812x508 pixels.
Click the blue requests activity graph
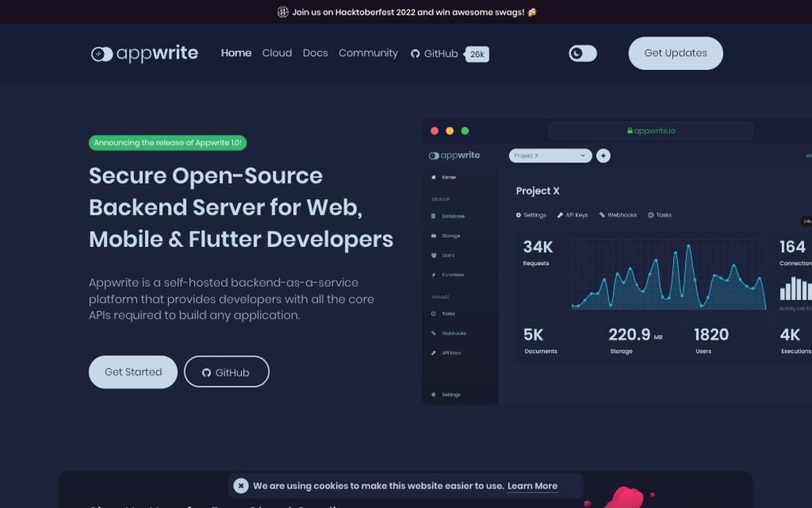coord(666,276)
